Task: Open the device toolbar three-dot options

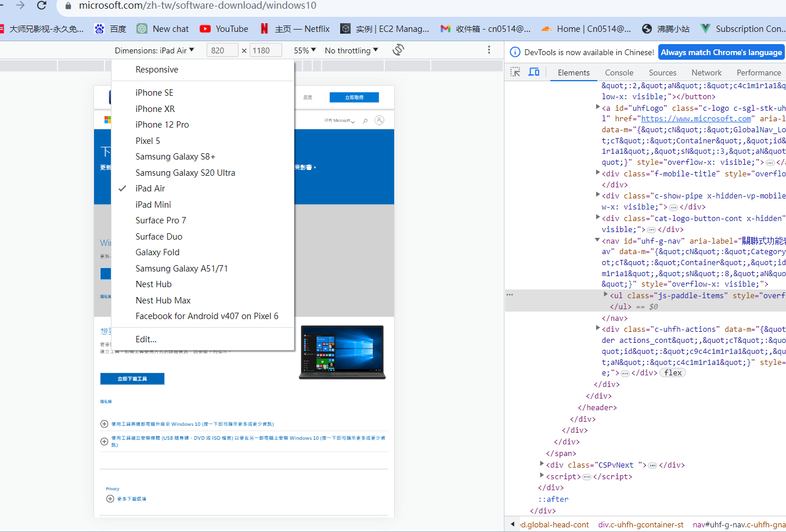Action: (x=489, y=50)
